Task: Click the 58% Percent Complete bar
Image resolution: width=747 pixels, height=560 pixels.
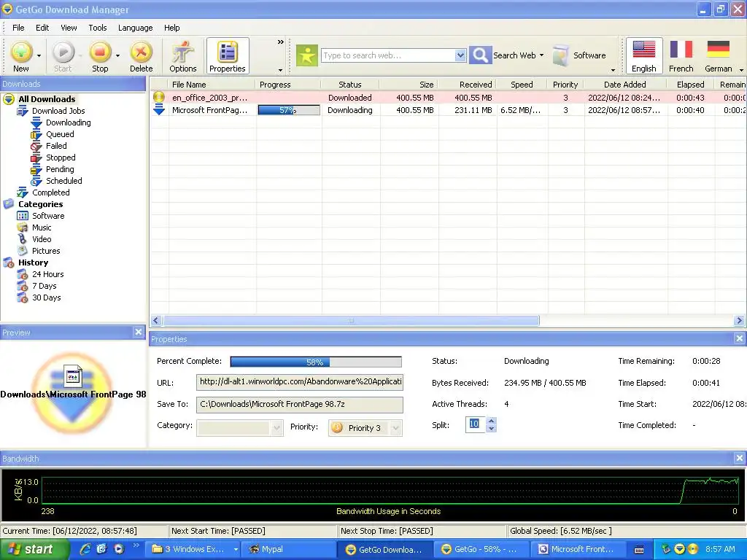Action: coord(316,362)
